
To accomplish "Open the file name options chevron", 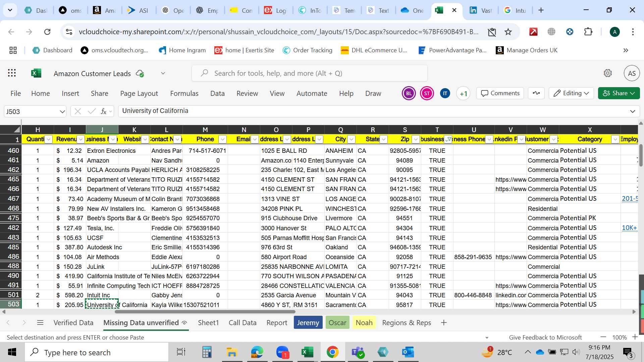I will 163,73.
